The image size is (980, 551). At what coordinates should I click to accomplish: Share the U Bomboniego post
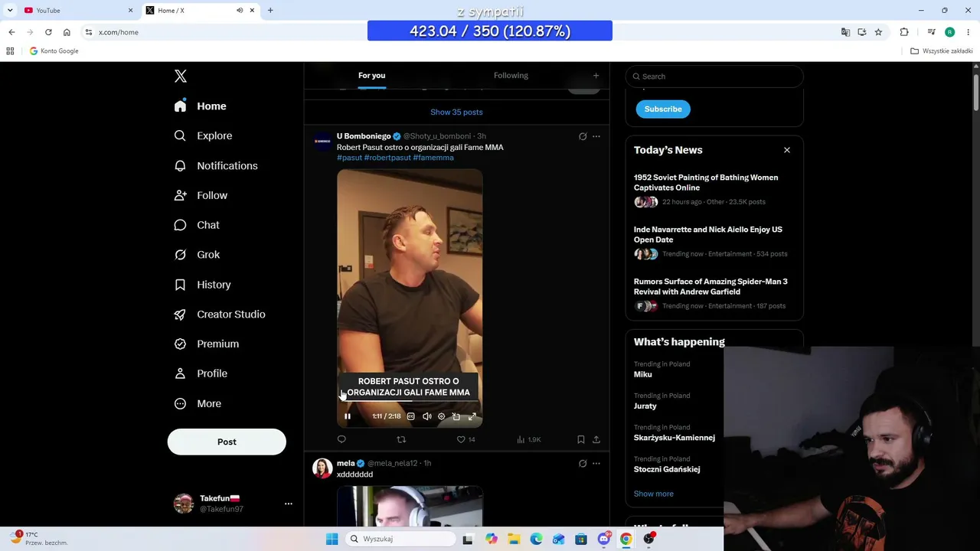click(x=596, y=439)
